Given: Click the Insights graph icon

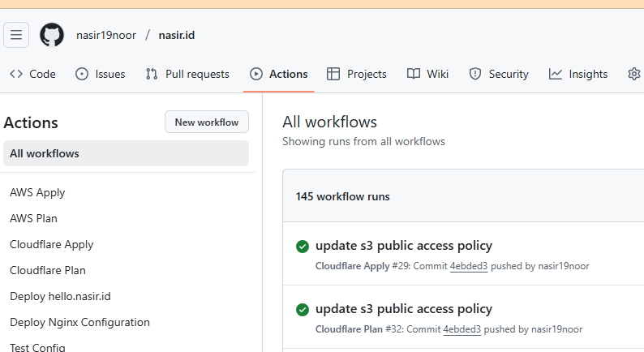Looking at the screenshot, I should [x=556, y=74].
